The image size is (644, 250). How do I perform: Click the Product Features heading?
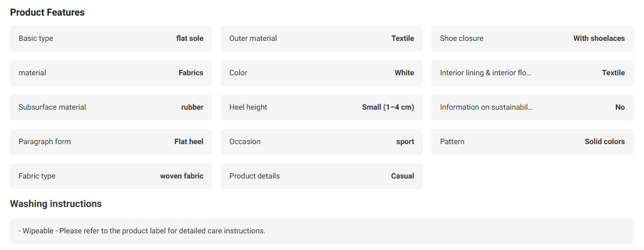coord(47,13)
